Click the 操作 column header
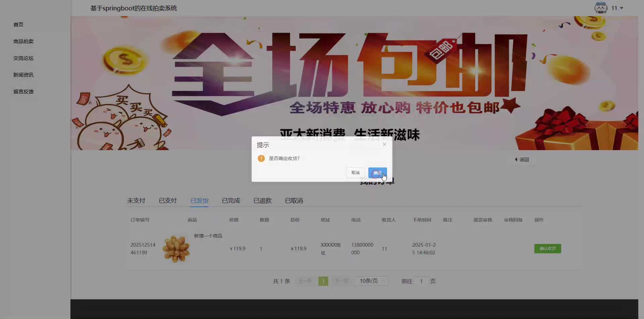Image resolution: width=644 pixels, height=319 pixels. coord(539,220)
